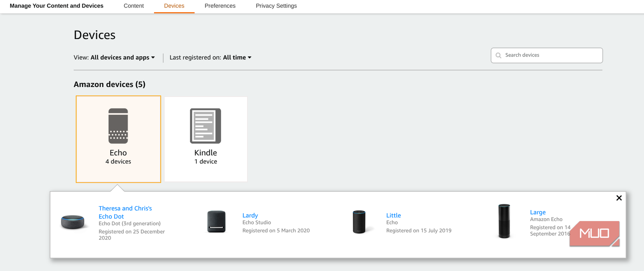Image resolution: width=644 pixels, height=271 pixels.
Task: Click the Large Amazon Echo thumbnail
Action: (504, 221)
